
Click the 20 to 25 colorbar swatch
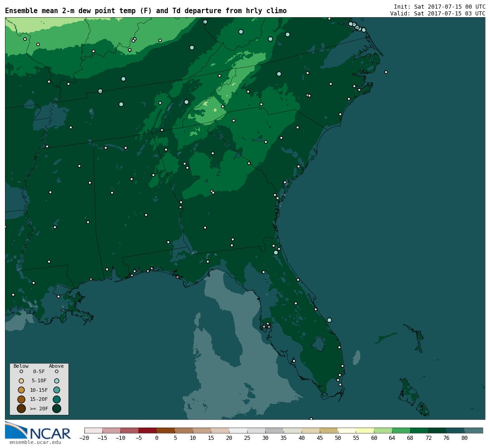pos(239,431)
